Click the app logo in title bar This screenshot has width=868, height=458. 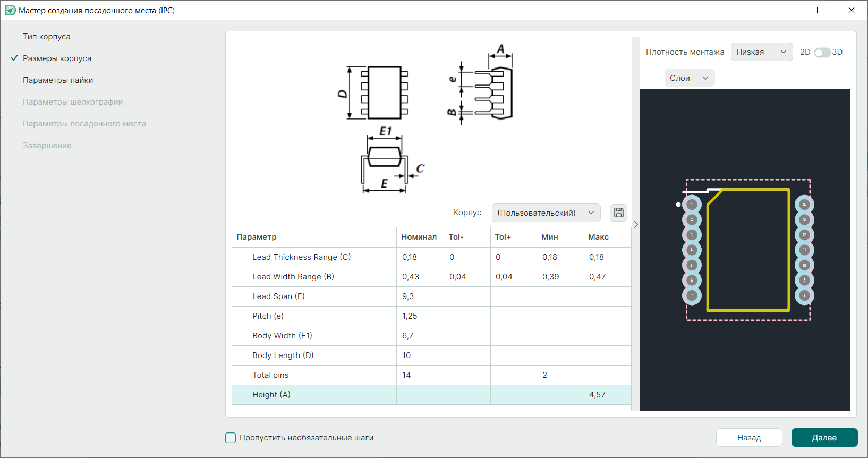pos(10,11)
